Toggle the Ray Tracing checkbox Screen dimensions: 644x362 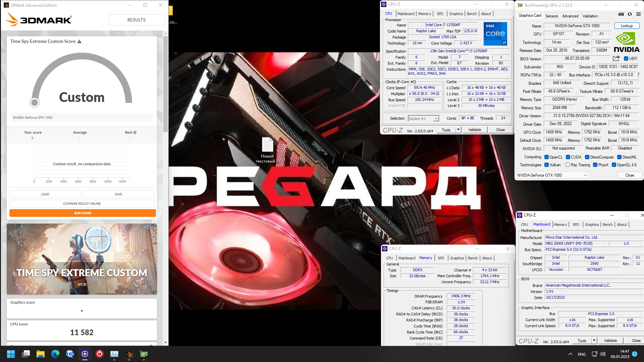point(568,165)
